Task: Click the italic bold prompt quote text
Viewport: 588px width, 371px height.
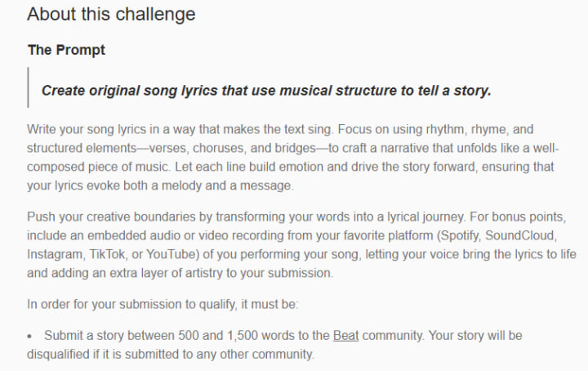Action: coord(266,91)
